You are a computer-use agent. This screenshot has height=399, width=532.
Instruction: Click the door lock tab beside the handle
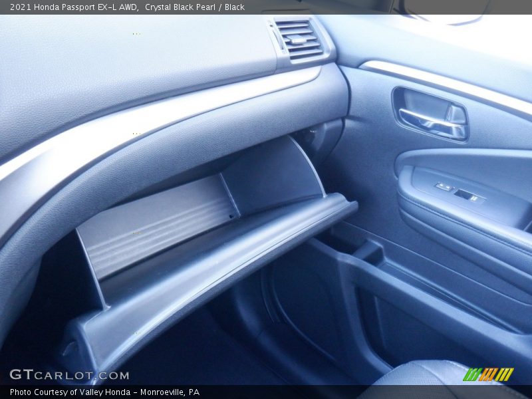(456, 114)
